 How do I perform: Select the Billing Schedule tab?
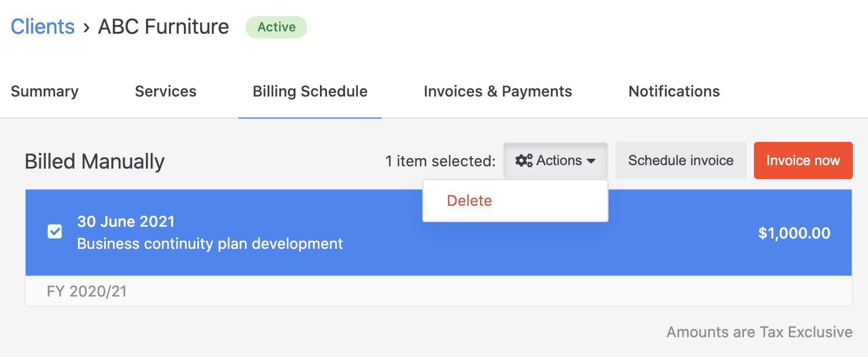[310, 91]
